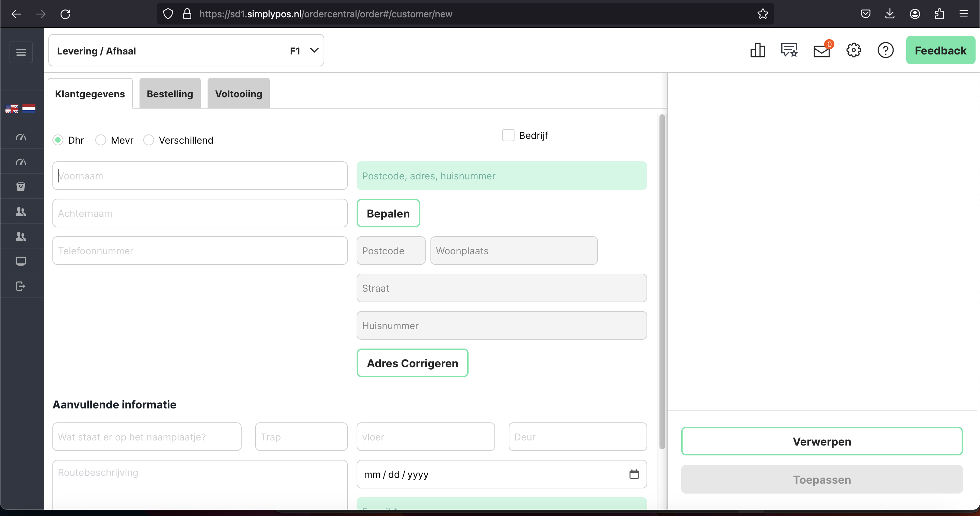Image resolution: width=980 pixels, height=516 pixels.
Task: Click the Verwerpen button
Action: tap(822, 441)
